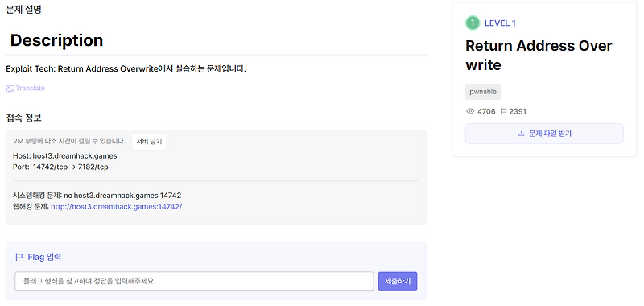This screenshot has width=644, height=306.
Task: Open the host3.dreamhack.games:14742 link
Action: tap(116, 207)
